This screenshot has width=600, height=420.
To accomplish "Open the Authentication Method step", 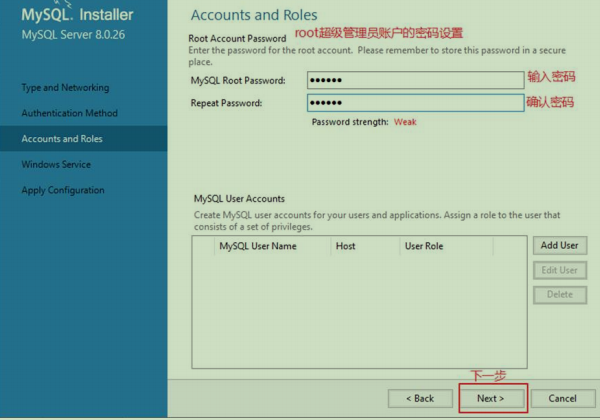I will pyautogui.click(x=69, y=113).
